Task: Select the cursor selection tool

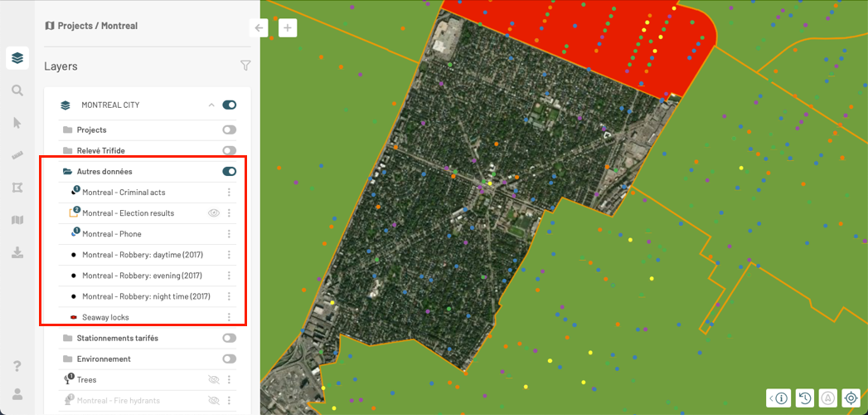Action: pyautogui.click(x=17, y=123)
